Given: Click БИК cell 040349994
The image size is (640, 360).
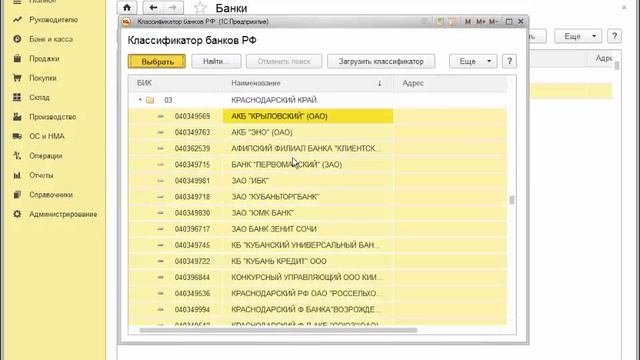Looking at the screenshot, I should pos(192,309).
